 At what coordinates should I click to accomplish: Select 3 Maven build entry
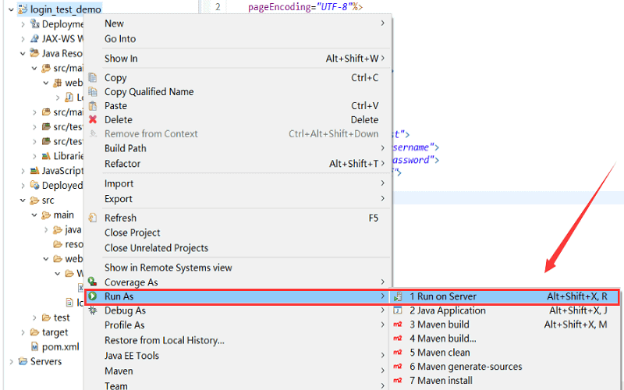504,324
